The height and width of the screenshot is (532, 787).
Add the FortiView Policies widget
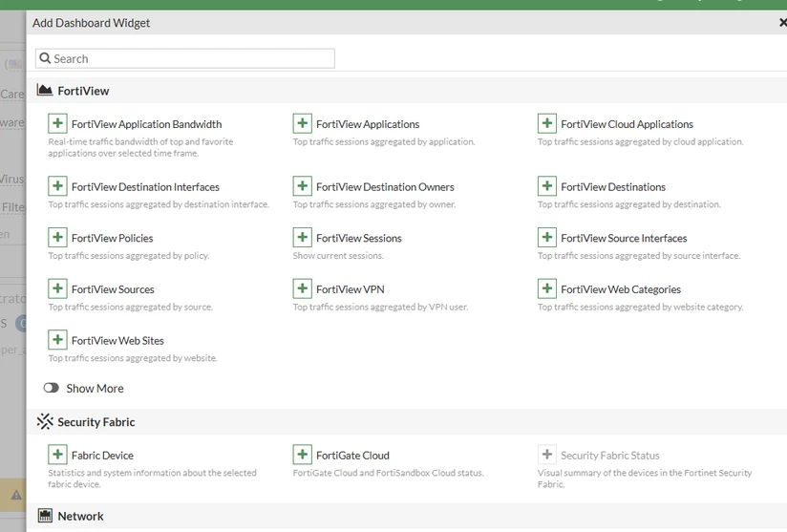coord(57,238)
